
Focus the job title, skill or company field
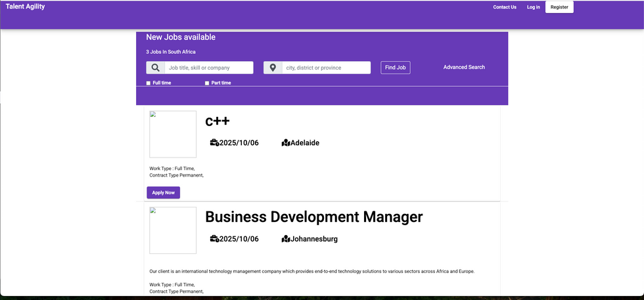point(209,68)
